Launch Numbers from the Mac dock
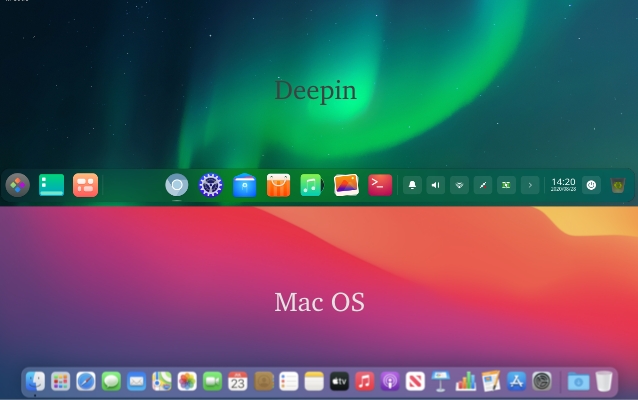Image resolution: width=638 pixels, height=400 pixels. point(466,382)
